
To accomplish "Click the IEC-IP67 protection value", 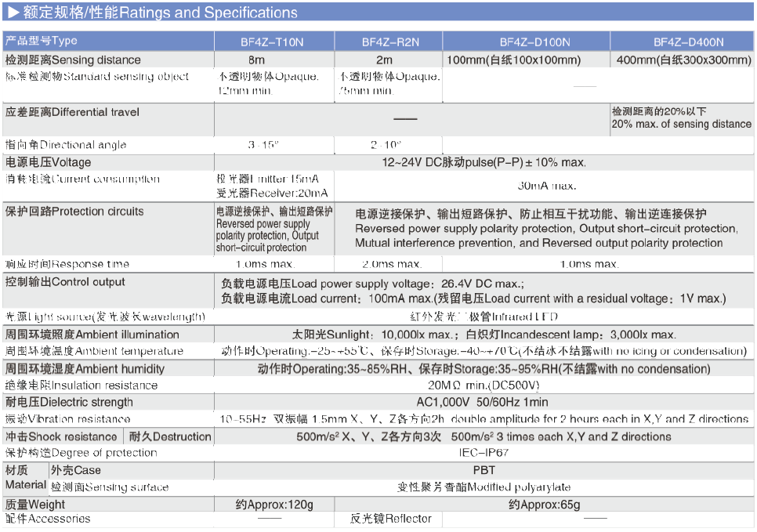I will pyautogui.click(x=484, y=453).
